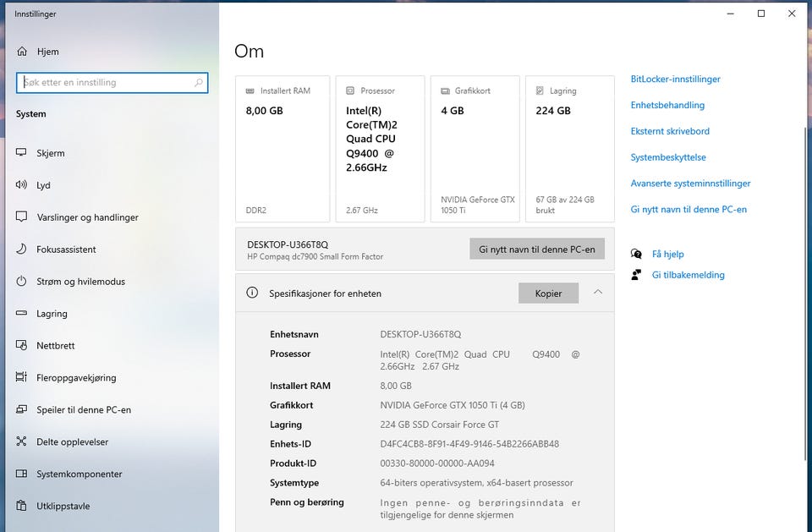Open Skjerm display settings icon

coord(21,153)
